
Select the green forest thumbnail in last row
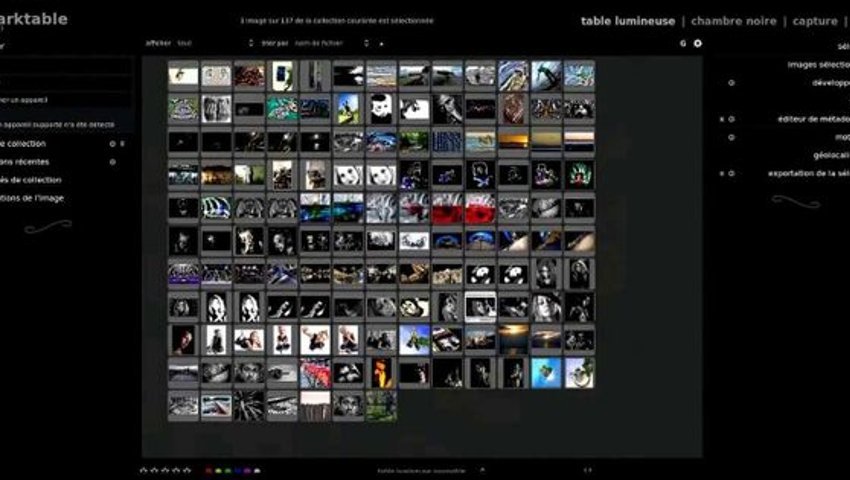click(x=381, y=406)
